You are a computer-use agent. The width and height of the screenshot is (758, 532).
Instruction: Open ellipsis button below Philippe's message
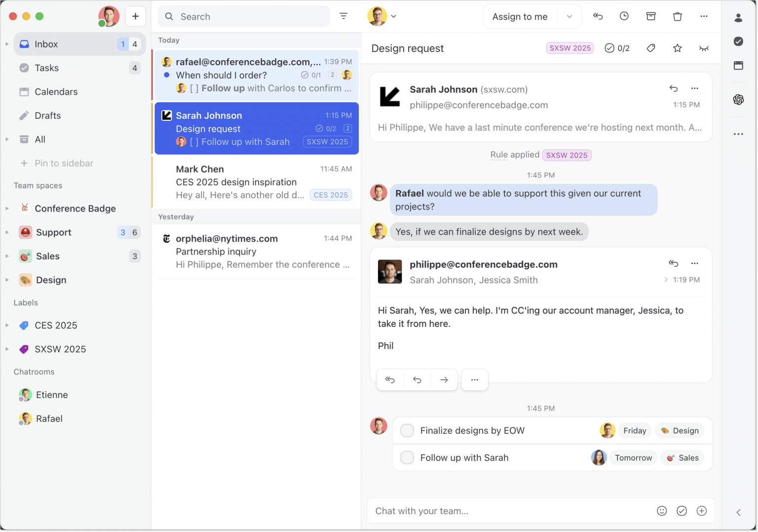tap(475, 380)
